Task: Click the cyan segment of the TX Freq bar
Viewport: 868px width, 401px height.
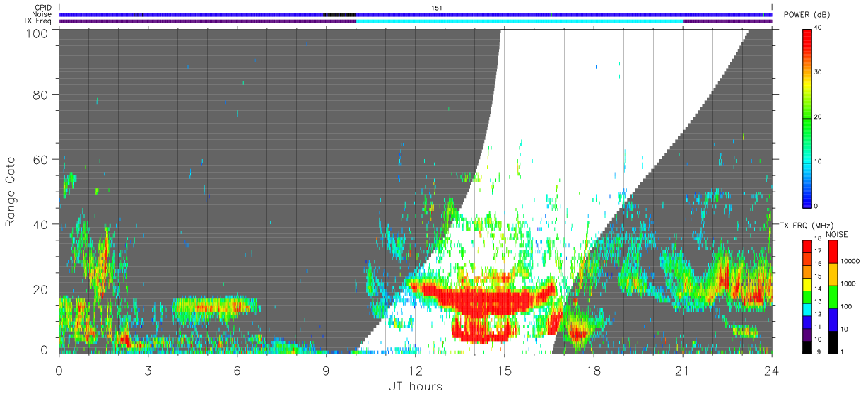Action: 520,21
